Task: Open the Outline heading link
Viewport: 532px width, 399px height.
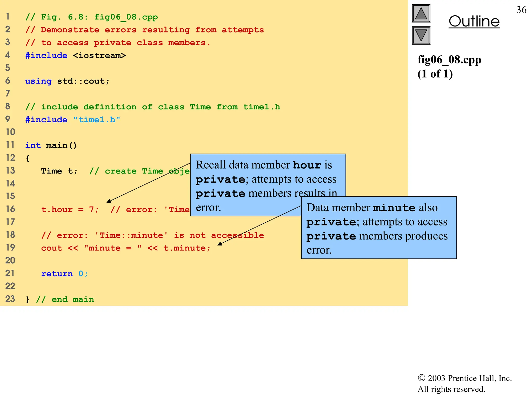Action: coord(474,21)
